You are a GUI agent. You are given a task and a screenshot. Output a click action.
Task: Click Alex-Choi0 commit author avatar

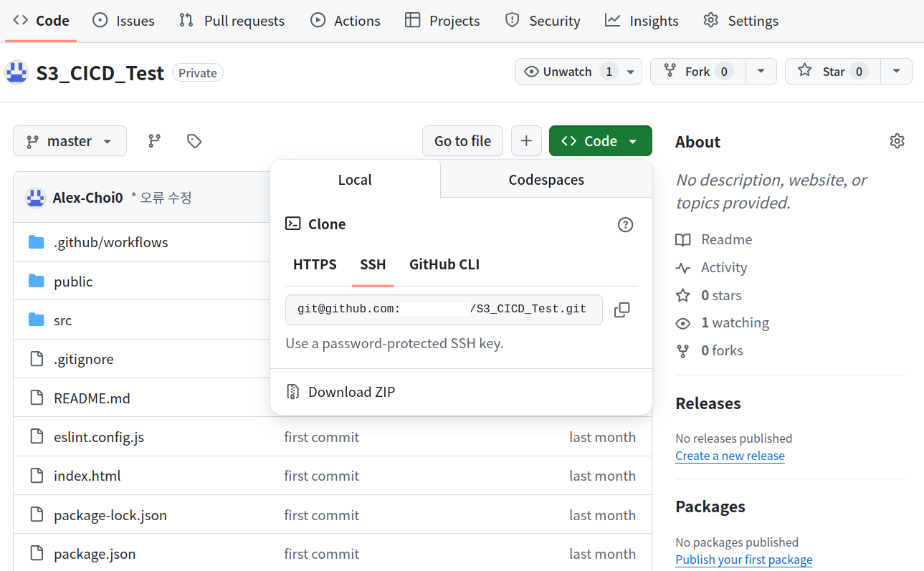(x=35, y=198)
